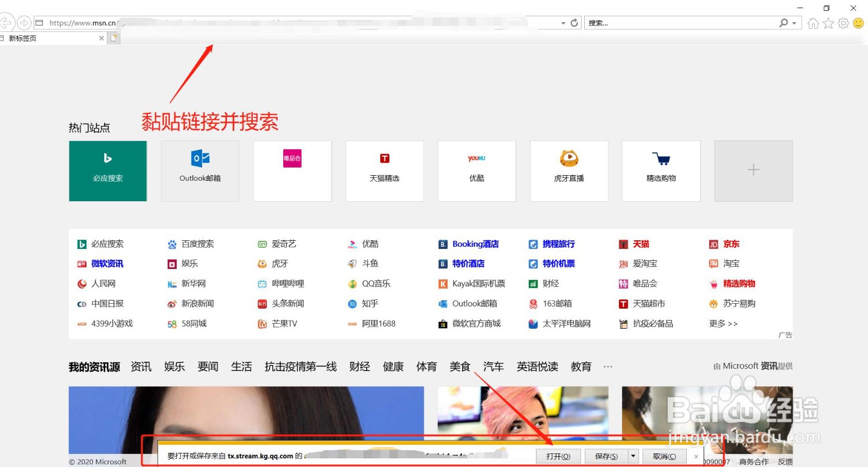
Task: Select the 抗击疫情第一线 feed tab
Action: click(301, 367)
